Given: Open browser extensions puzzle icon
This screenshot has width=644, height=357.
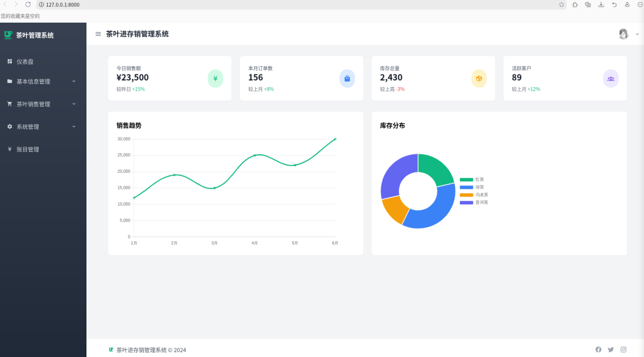Looking at the screenshot, I should point(575,5).
